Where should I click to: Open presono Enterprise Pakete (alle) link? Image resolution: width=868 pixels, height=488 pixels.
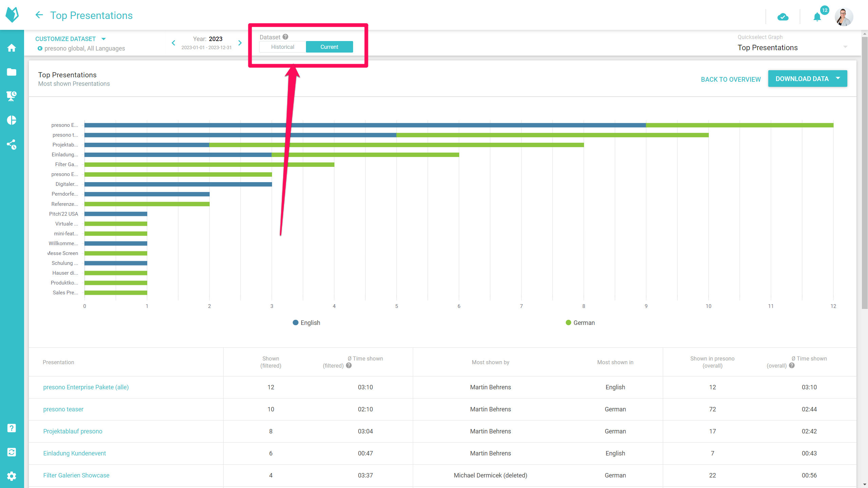pos(86,387)
